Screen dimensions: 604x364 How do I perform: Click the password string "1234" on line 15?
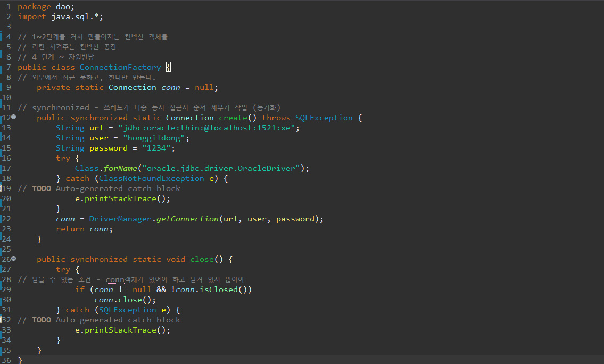(x=156, y=148)
